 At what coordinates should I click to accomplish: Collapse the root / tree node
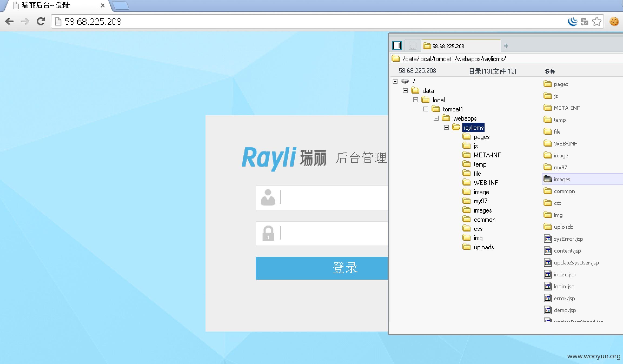click(x=395, y=81)
